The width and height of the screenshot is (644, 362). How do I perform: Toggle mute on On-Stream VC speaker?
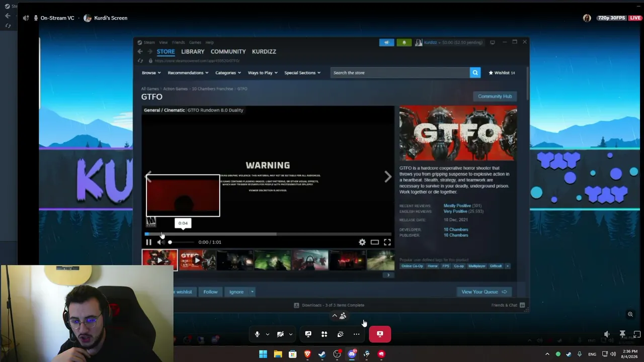tap(26, 18)
